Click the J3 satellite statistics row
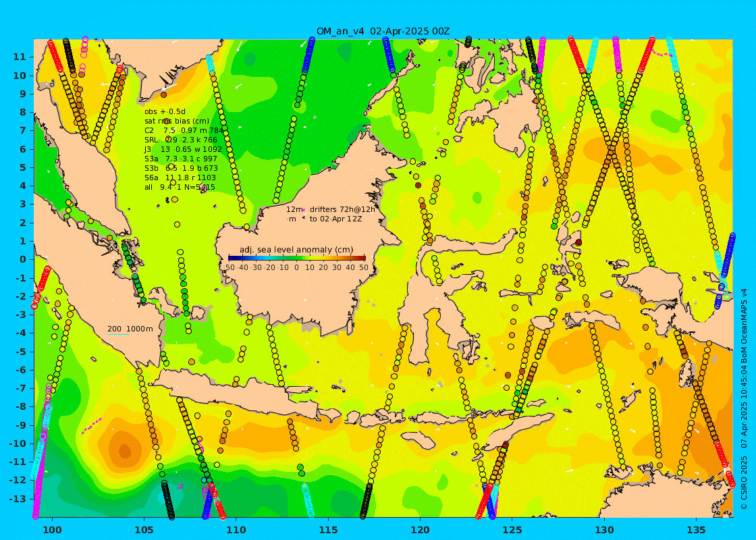Screen dimensions: 756x540 tap(183, 149)
